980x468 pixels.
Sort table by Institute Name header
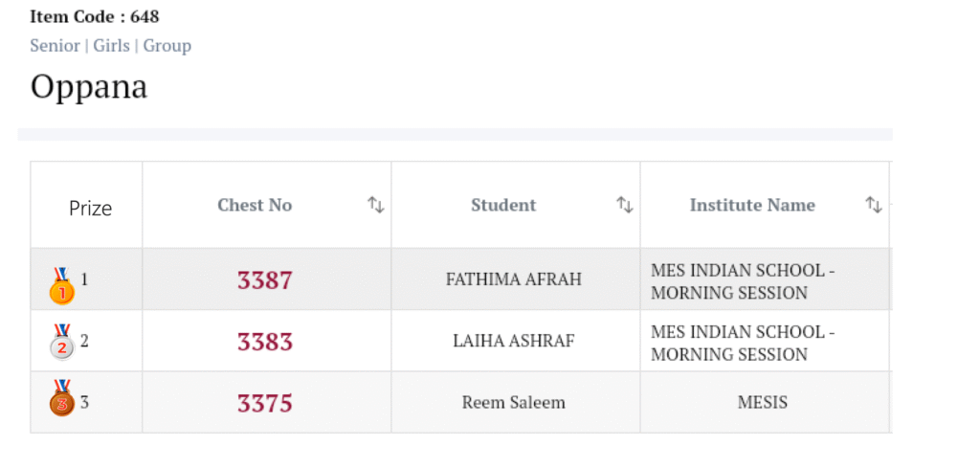point(752,205)
